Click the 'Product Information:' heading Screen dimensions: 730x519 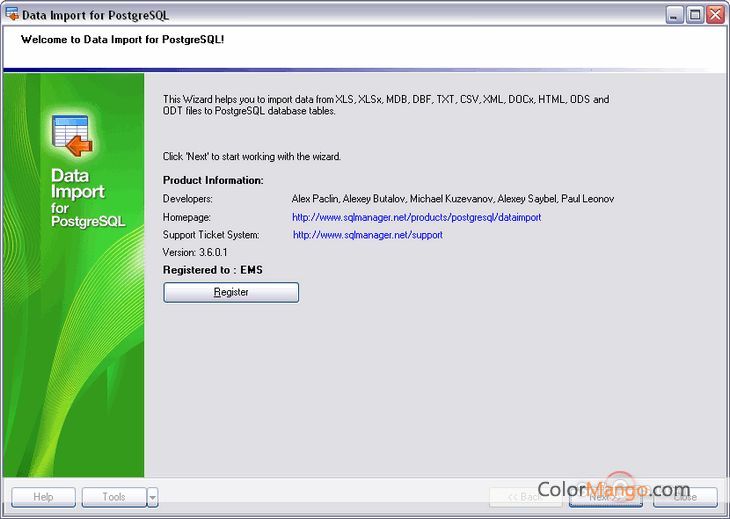point(213,181)
